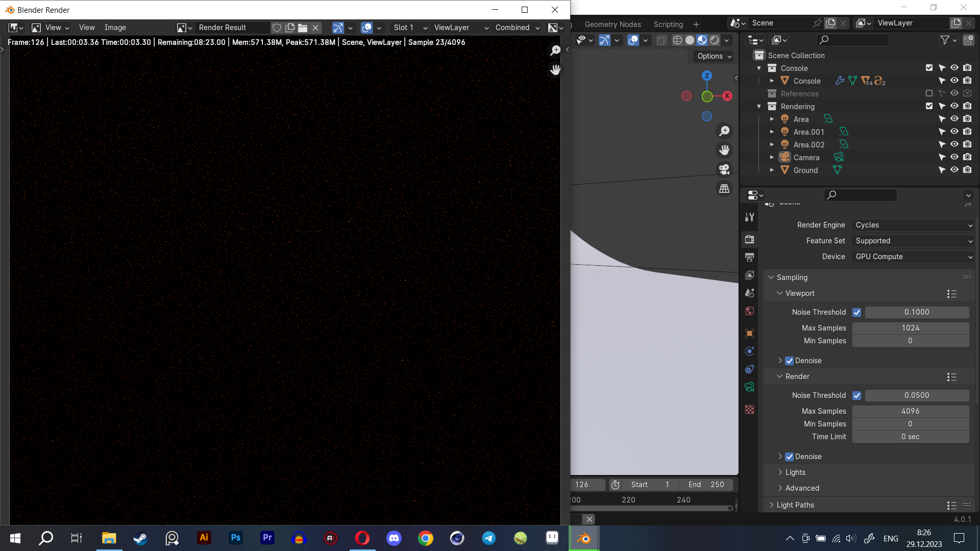Click the Render Noise Threshold value field
Image resolution: width=980 pixels, height=551 pixels.
point(917,395)
